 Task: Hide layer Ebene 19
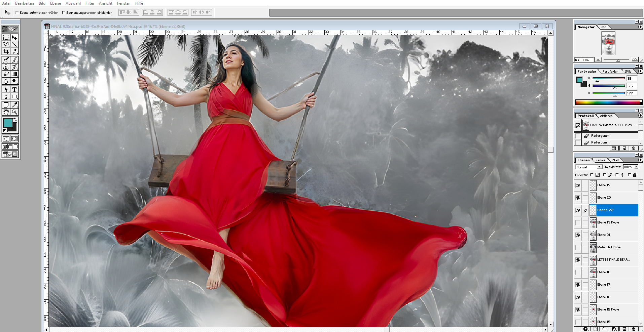tap(578, 185)
